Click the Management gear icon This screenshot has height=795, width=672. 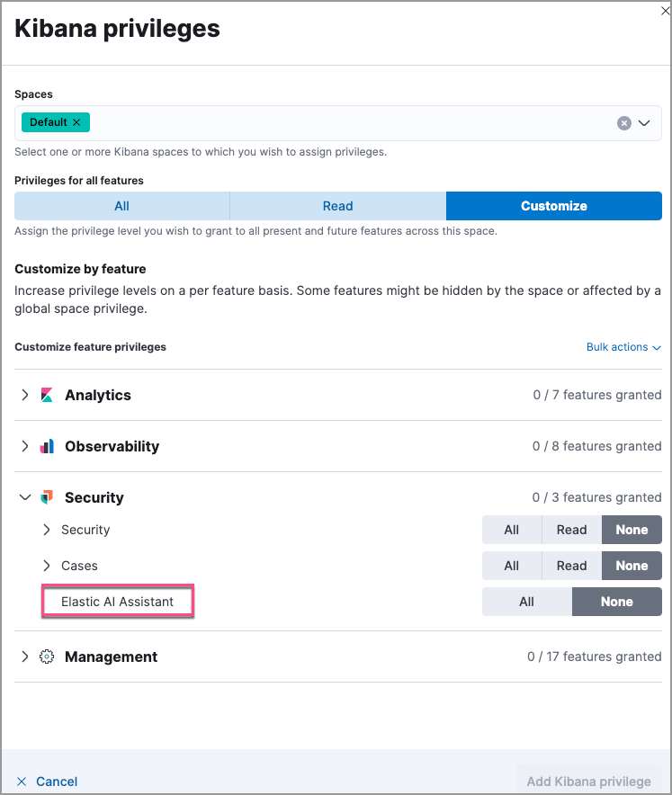[47, 657]
